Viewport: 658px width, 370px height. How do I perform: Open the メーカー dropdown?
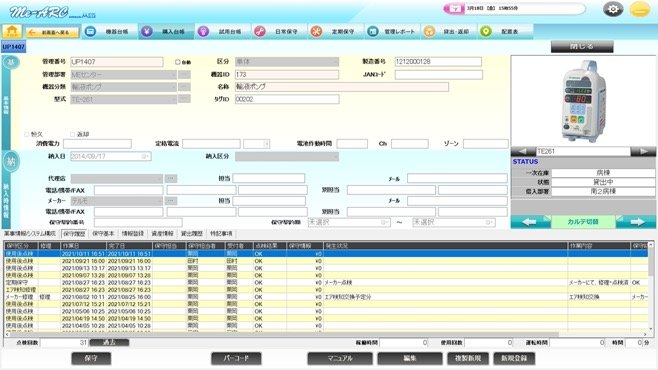pos(116,201)
